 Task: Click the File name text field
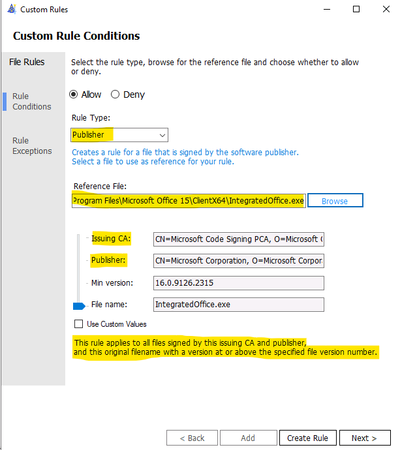(239, 304)
